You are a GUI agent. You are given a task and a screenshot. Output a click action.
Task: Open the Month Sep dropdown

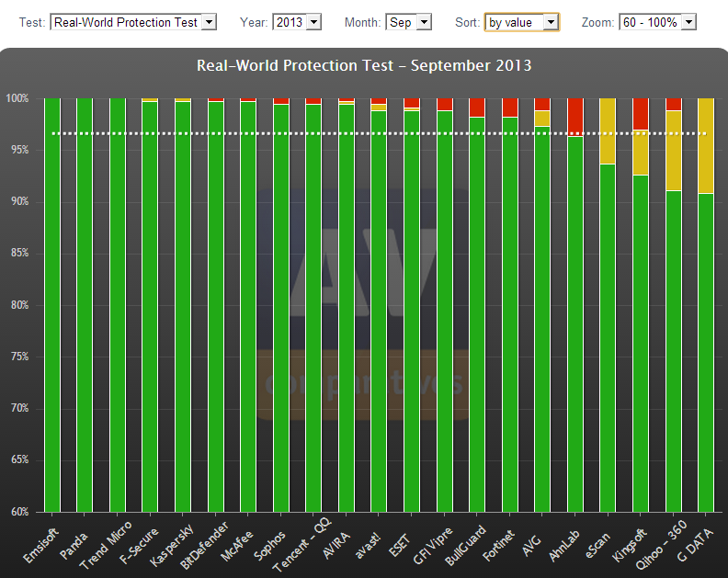(408, 22)
